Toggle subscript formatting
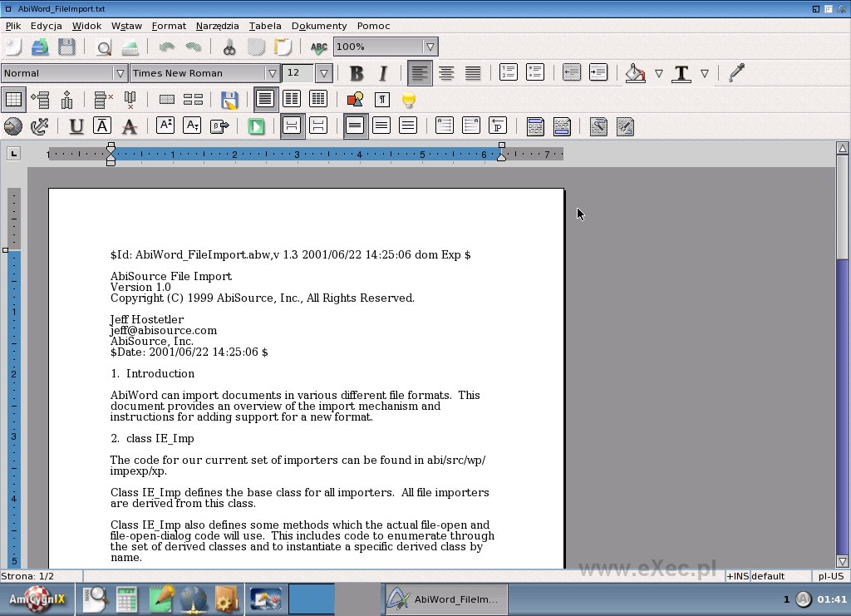 pos(192,126)
